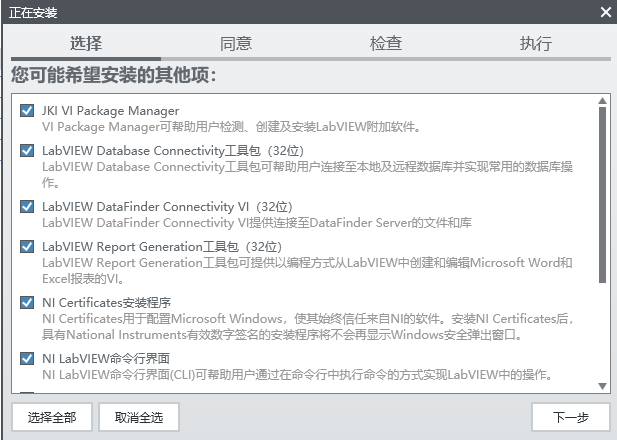Proceed with the 下一步 button
The height and width of the screenshot is (440, 617).
tap(570, 417)
